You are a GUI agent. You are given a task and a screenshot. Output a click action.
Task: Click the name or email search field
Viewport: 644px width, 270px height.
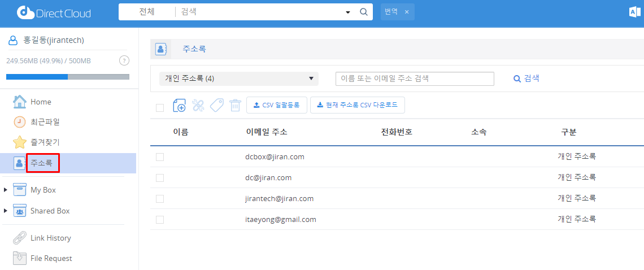(415, 79)
